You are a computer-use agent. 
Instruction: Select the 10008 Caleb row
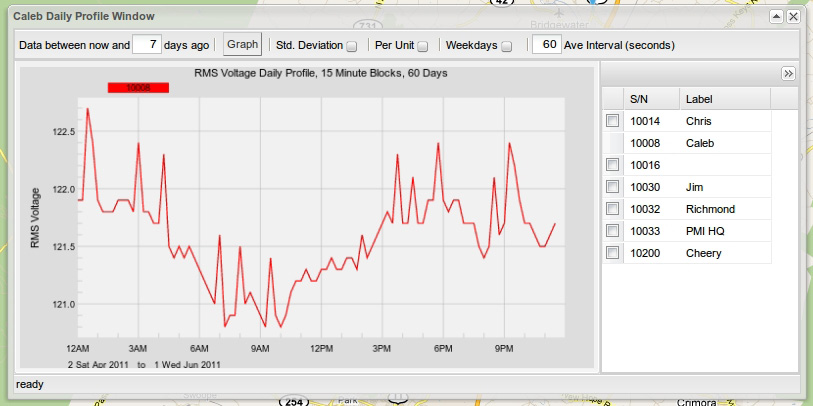(x=700, y=143)
